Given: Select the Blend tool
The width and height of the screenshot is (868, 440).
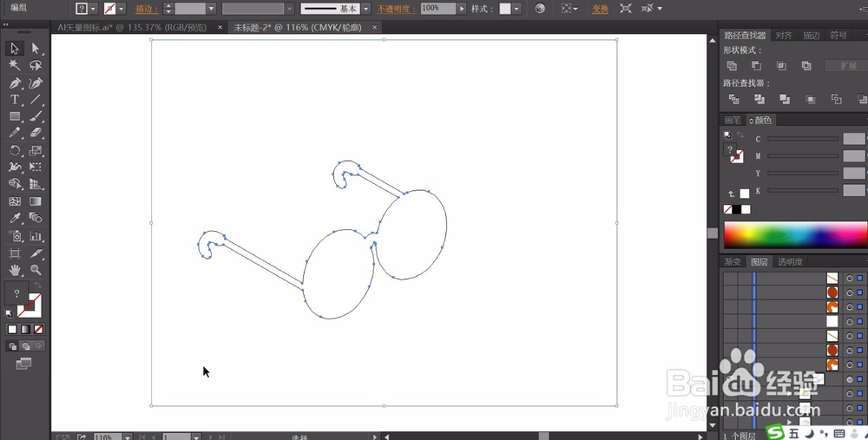Looking at the screenshot, I should coord(36,218).
